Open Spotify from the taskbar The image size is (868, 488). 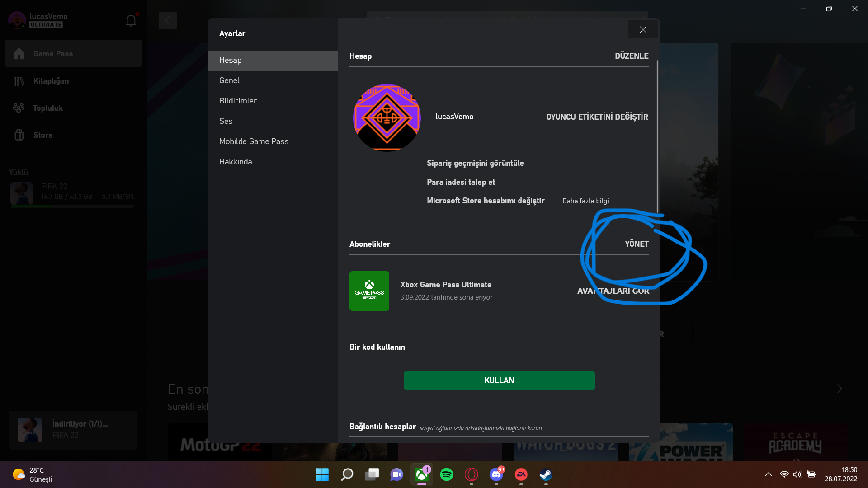[x=446, y=474]
